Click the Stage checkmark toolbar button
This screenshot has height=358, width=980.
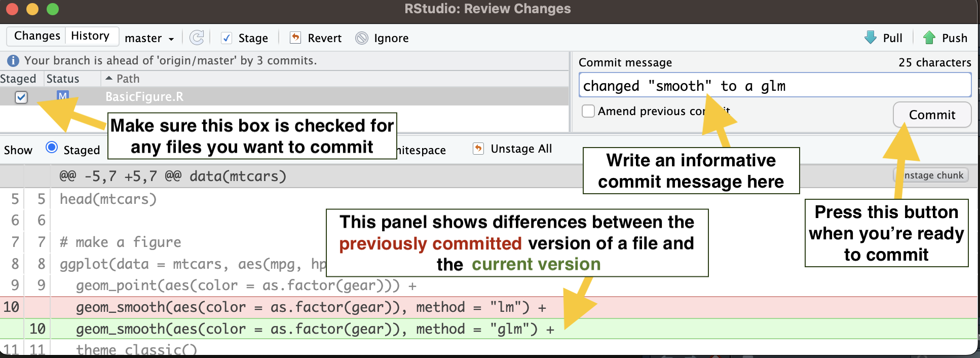[x=227, y=38]
